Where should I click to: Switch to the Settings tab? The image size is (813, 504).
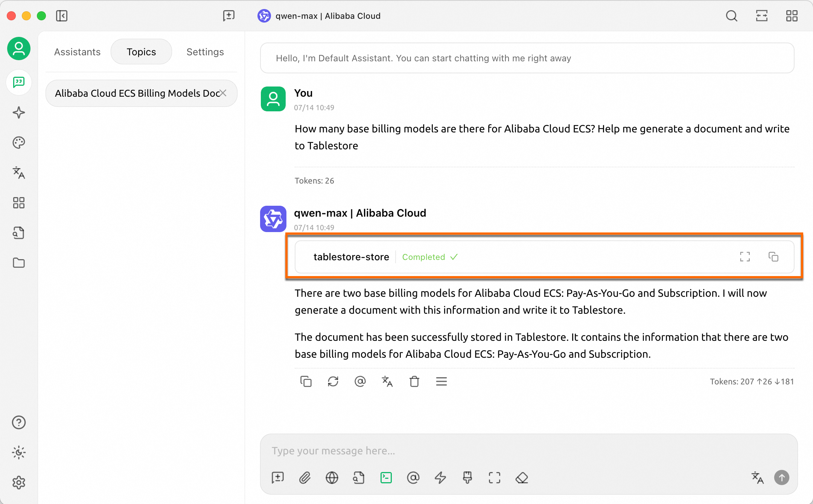click(205, 52)
